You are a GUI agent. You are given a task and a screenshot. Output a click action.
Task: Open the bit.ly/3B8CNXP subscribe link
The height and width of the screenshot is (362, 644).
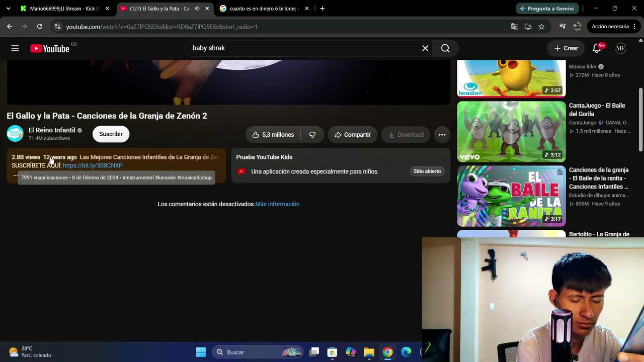[x=93, y=165]
